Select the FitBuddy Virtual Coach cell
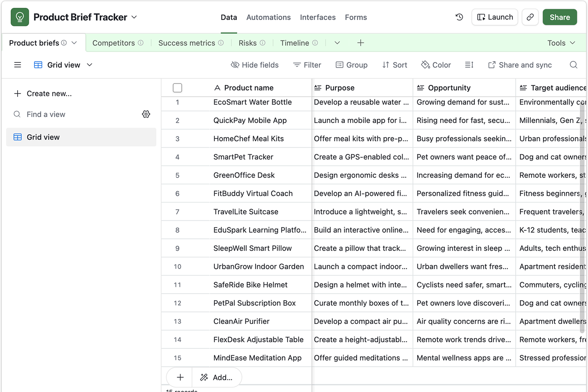This screenshot has height=392, width=588. [x=261, y=194]
